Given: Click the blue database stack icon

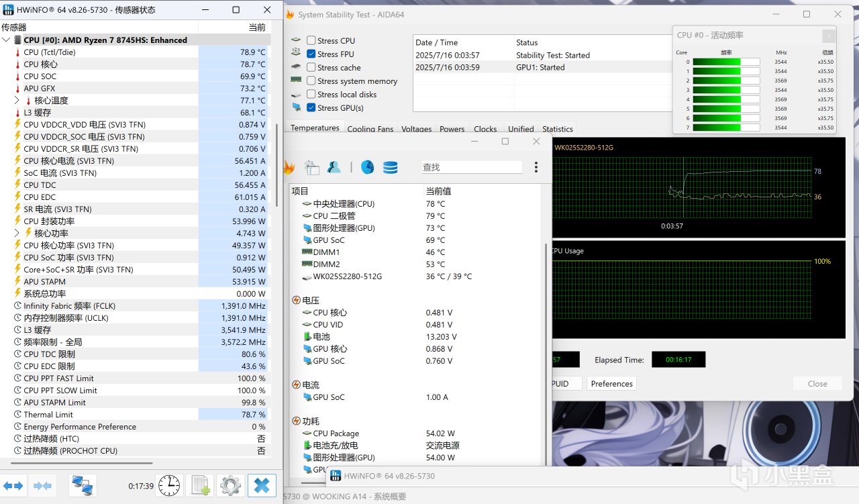Looking at the screenshot, I should click(391, 167).
